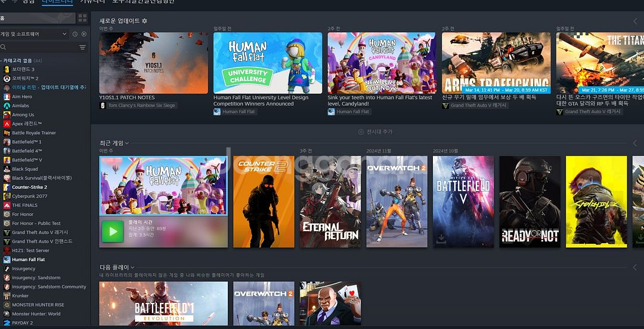644x329 pixels.
Task: Click the Battle Royale Trainer icon
Action: tap(7, 133)
